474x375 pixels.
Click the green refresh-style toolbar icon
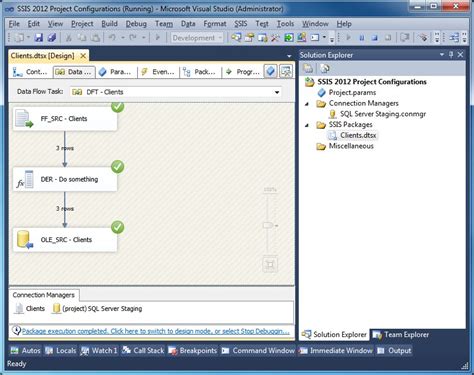coord(289,38)
